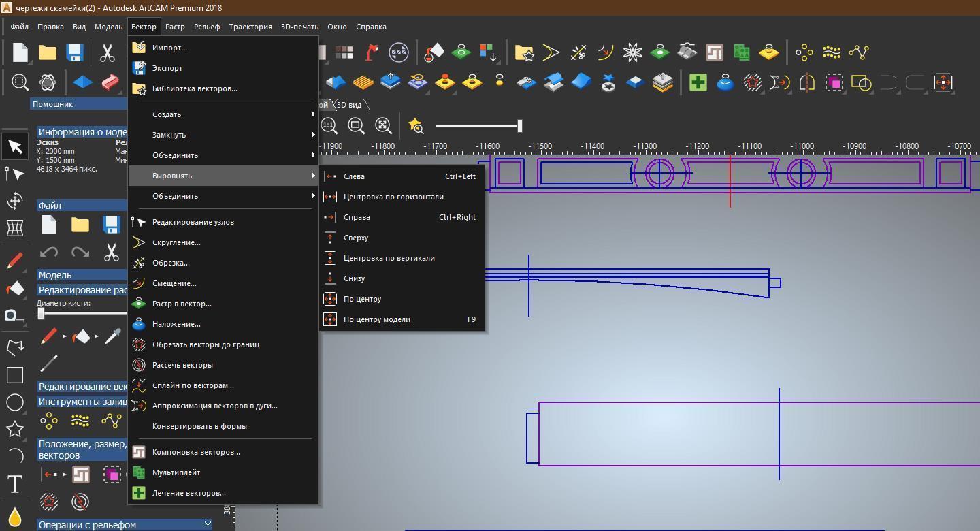Choose По центру модели option
Image resolution: width=980 pixels, height=531 pixels.
402,319
